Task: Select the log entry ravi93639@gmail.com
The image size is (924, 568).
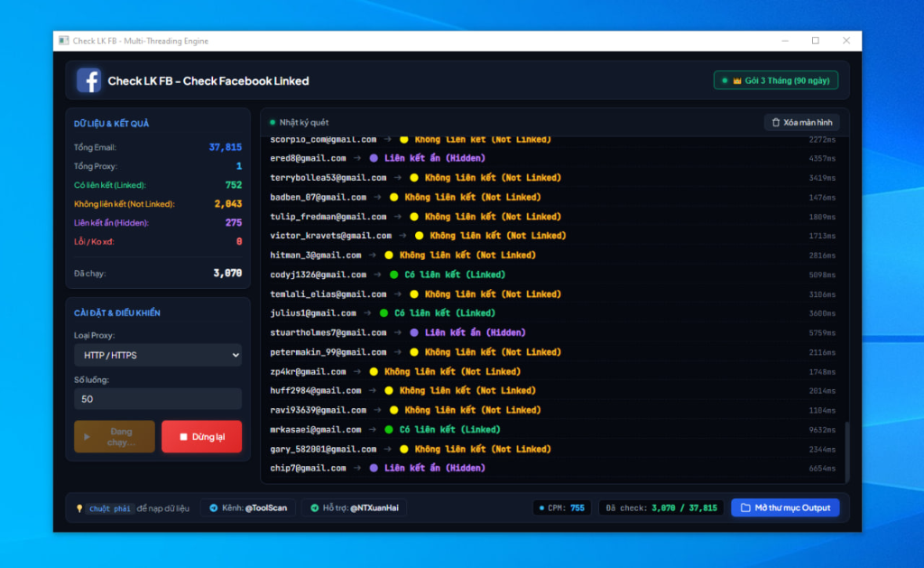Action: tap(553, 410)
